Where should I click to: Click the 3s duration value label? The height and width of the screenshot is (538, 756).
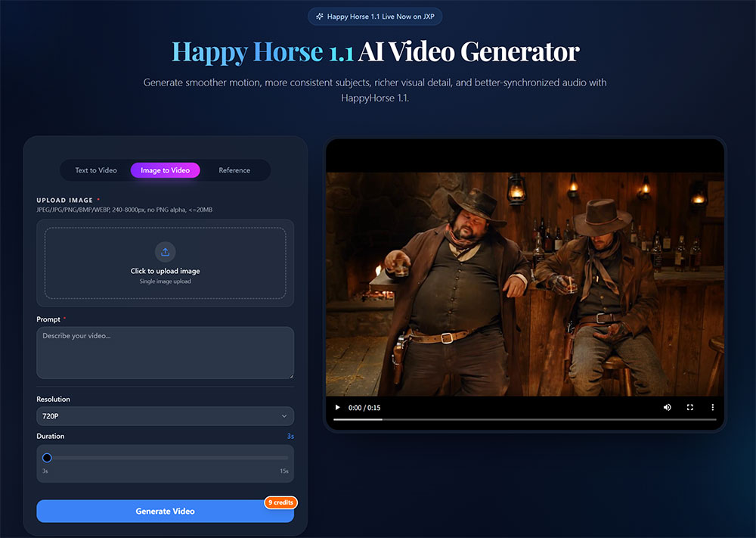point(290,436)
